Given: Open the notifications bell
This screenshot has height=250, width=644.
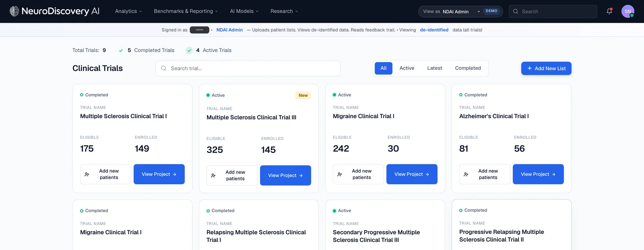Looking at the screenshot, I should tap(609, 11).
